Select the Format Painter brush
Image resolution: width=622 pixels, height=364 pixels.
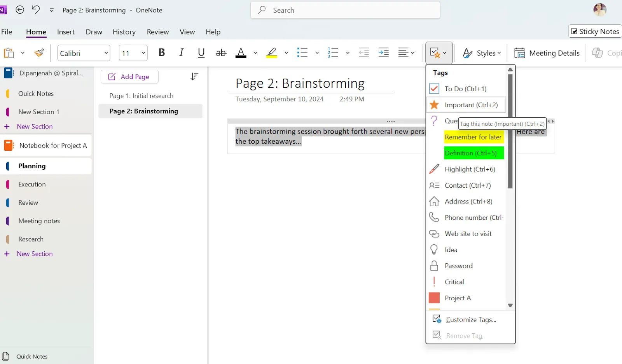pos(39,52)
